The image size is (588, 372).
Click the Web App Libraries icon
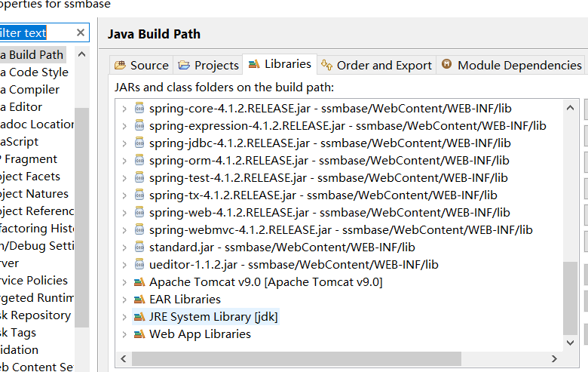[139, 334]
